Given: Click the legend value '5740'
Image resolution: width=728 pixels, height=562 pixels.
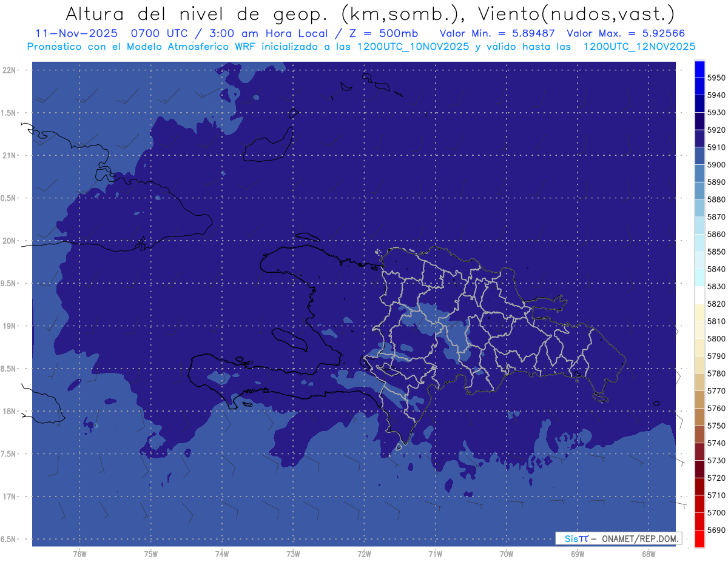Looking at the screenshot, I should tap(716, 443).
